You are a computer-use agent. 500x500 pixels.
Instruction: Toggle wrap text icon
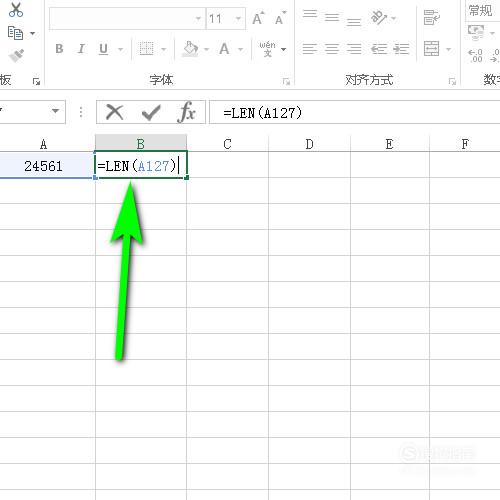click(x=432, y=17)
